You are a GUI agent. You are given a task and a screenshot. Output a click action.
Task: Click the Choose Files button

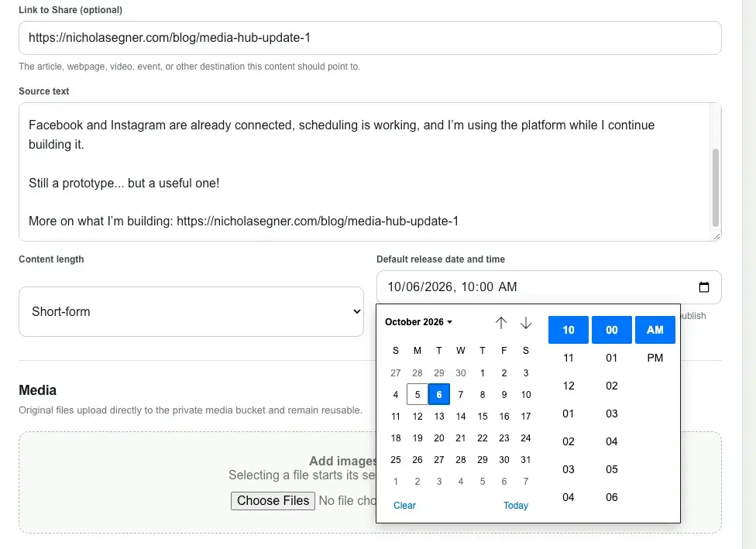point(273,501)
